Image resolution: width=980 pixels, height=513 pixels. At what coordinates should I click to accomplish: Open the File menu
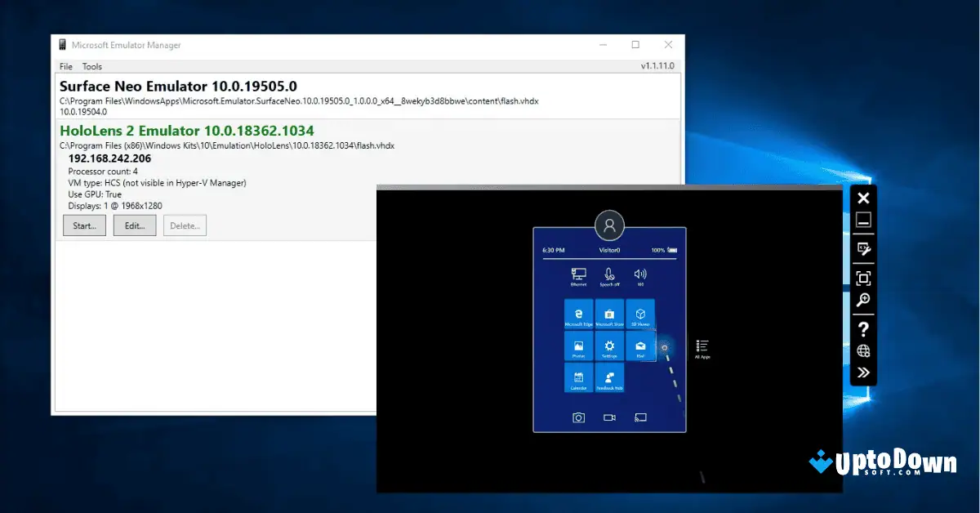pyautogui.click(x=65, y=66)
